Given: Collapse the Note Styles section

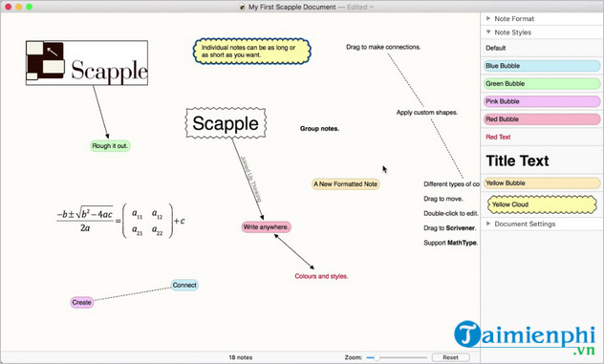Looking at the screenshot, I should click(488, 32).
